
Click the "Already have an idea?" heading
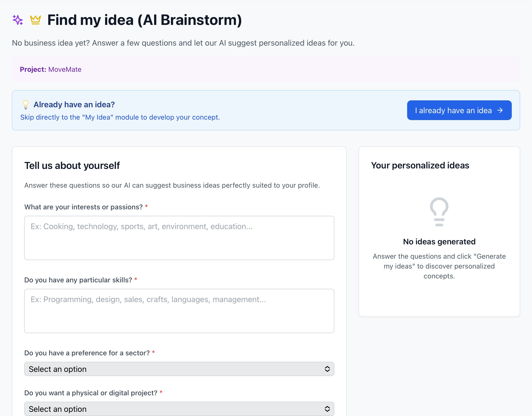point(74,105)
